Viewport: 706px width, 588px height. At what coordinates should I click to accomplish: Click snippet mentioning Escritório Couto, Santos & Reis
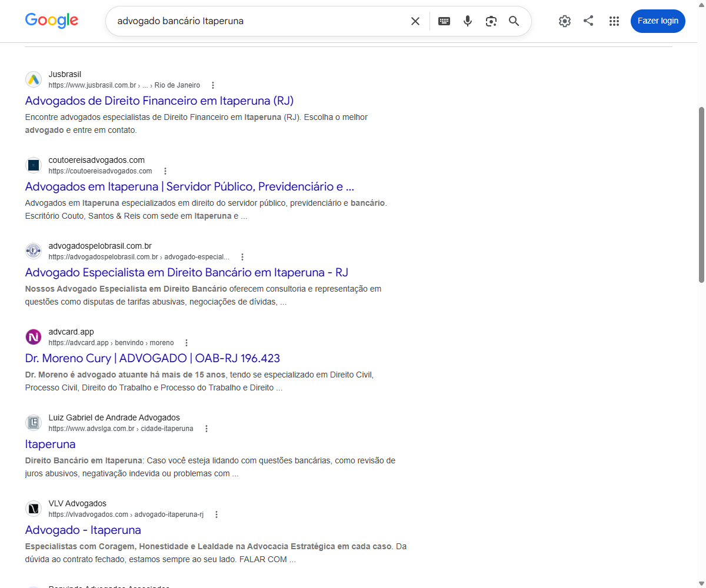coord(207,209)
